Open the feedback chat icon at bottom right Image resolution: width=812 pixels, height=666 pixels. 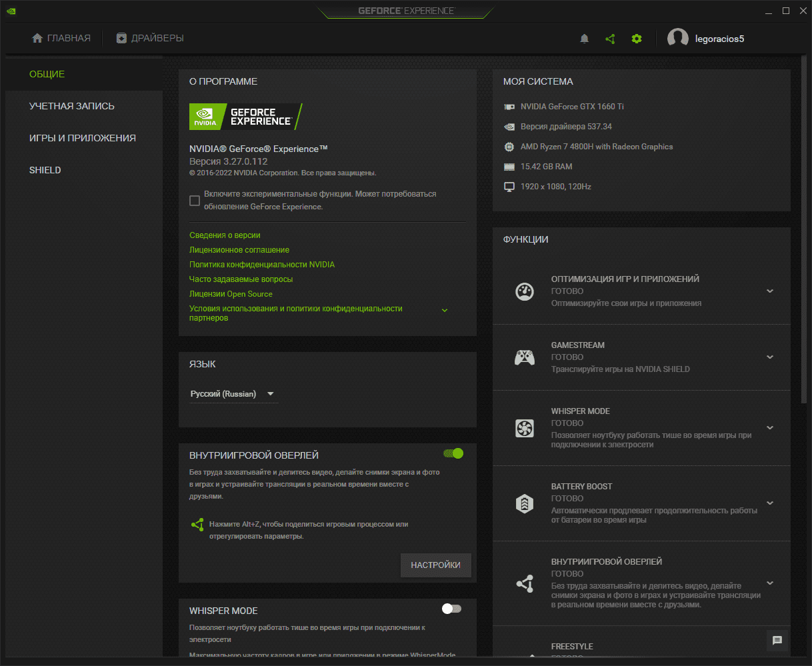pyautogui.click(x=777, y=641)
